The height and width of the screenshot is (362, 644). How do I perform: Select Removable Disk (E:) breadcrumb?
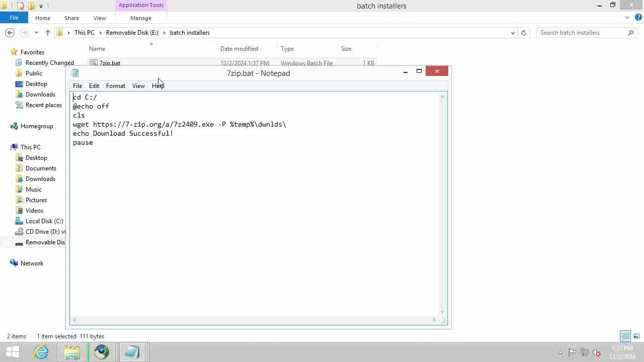click(x=132, y=33)
